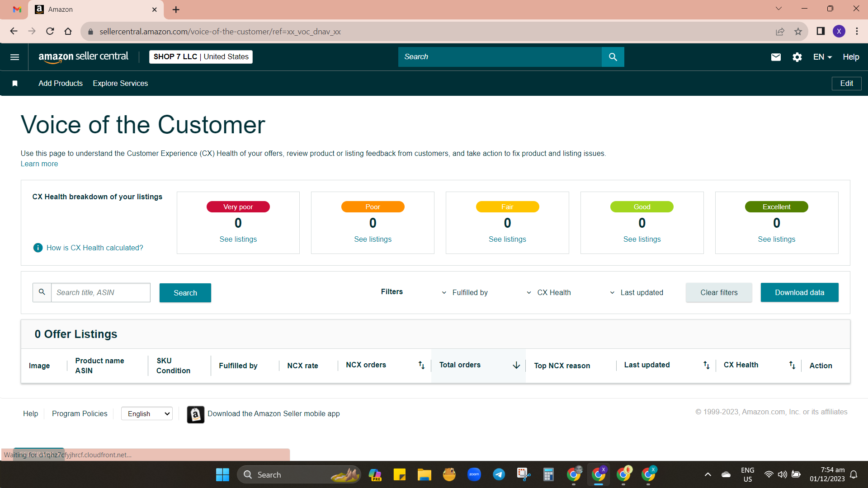Bookmark this page with star icon

[x=798, y=31]
